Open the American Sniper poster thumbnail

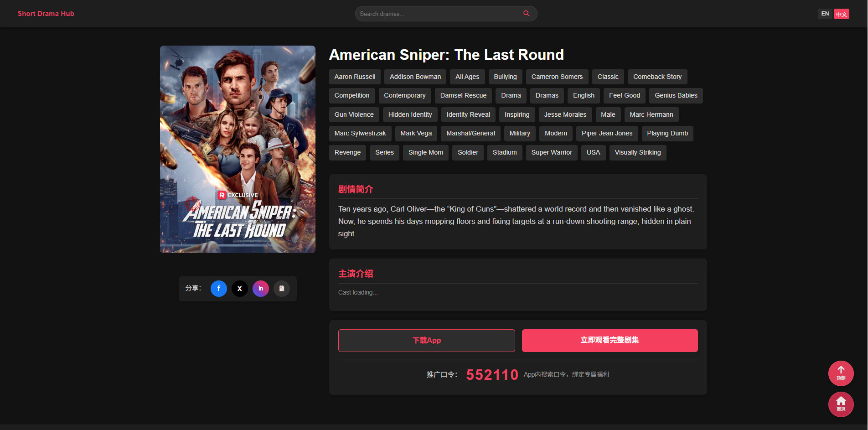[x=238, y=149]
